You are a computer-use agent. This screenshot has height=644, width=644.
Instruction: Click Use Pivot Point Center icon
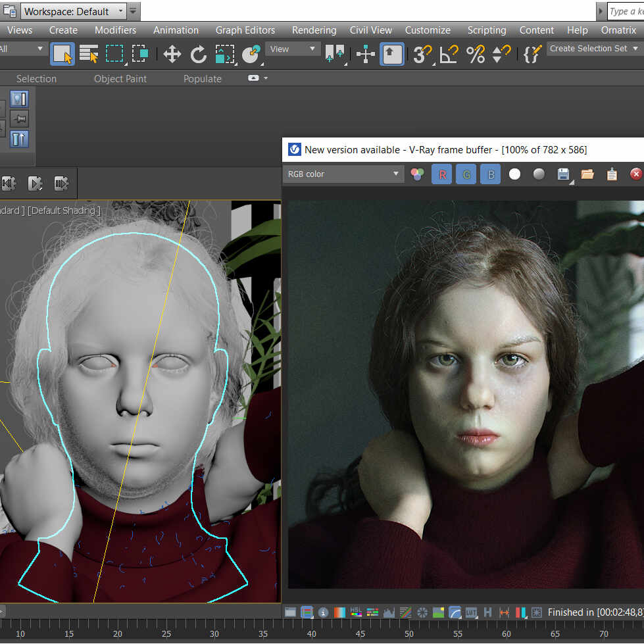coord(334,54)
